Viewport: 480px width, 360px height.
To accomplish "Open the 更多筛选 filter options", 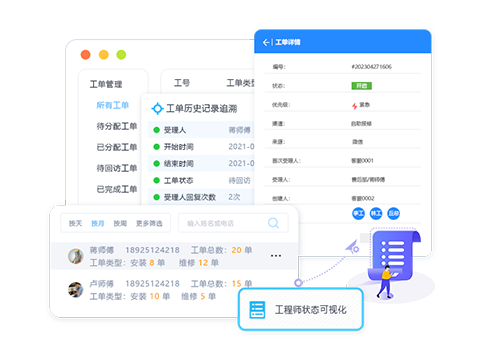I will coord(149,223).
